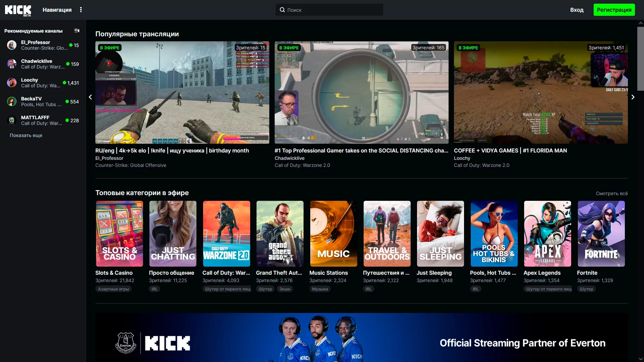The width and height of the screenshot is (644, 362).
Task: Open El_Professor in recommended channels list
Action: (x=43, y=45)
